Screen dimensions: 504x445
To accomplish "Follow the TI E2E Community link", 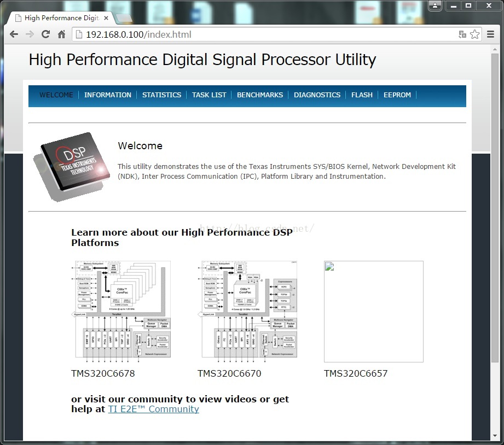I will click(154, 409).
